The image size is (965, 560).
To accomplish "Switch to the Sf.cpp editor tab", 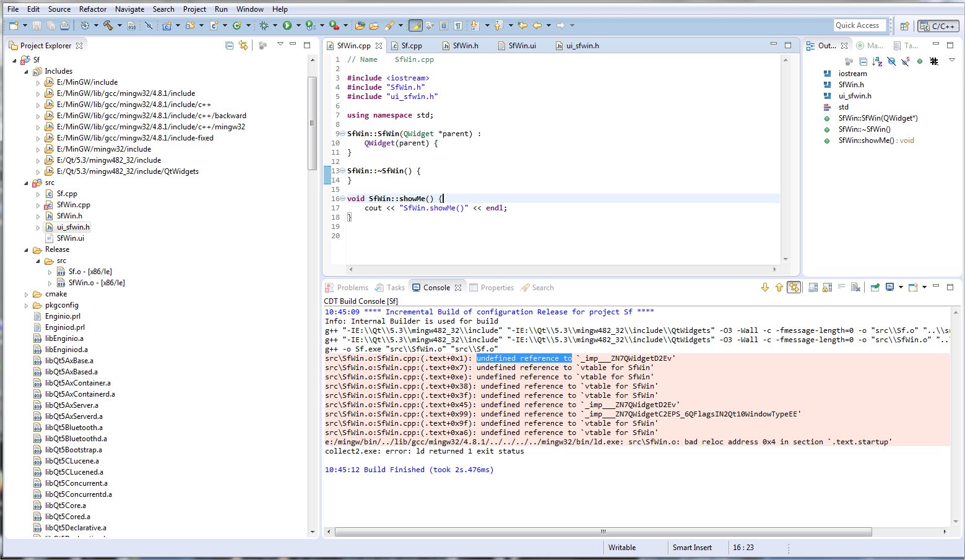I will click(x=411, y=46).
